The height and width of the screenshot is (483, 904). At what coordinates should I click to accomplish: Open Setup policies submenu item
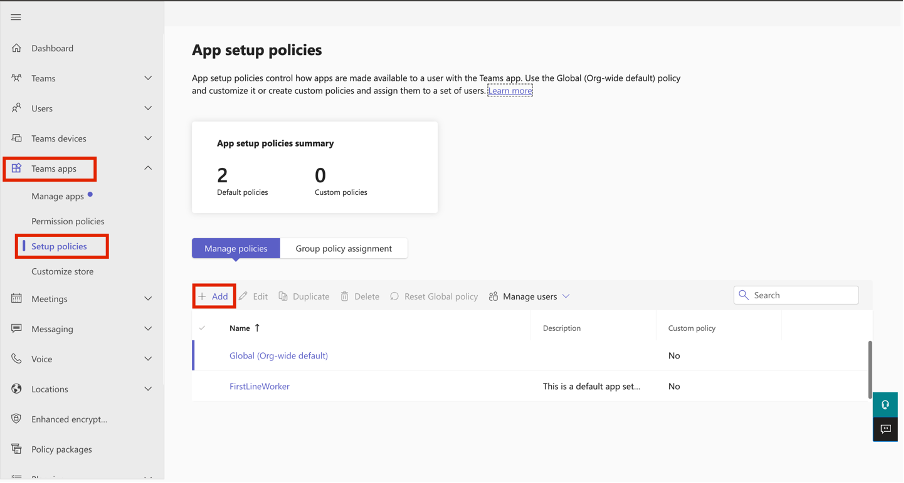point(59,246)
